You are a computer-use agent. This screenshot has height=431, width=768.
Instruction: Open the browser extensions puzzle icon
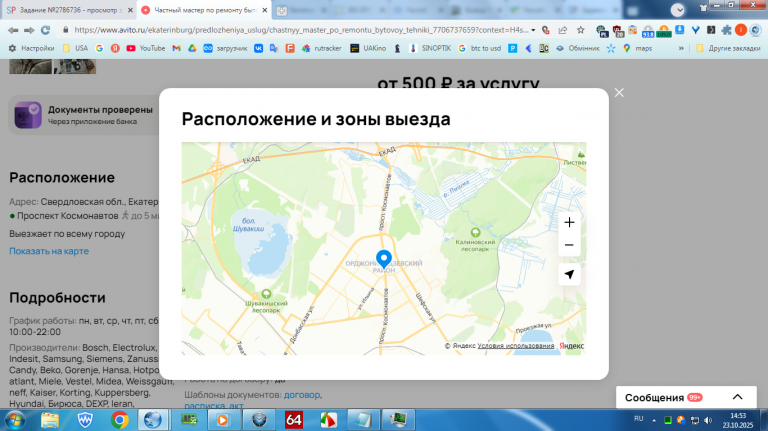(726, 30)
